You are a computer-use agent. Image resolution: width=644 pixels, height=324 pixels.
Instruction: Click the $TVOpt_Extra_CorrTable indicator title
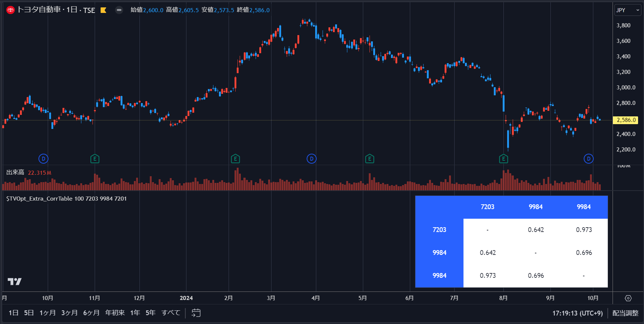[x=67, y=199]
